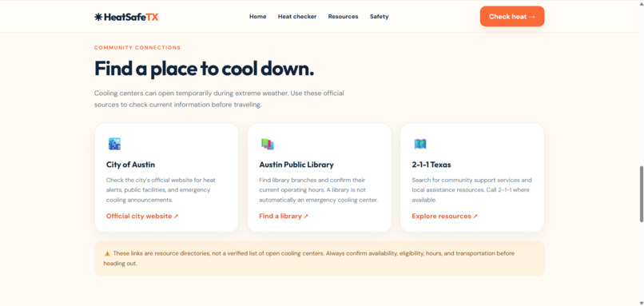Open the Heat checker nav item
This screenshot has width=644, height=306.
point(297,17)
